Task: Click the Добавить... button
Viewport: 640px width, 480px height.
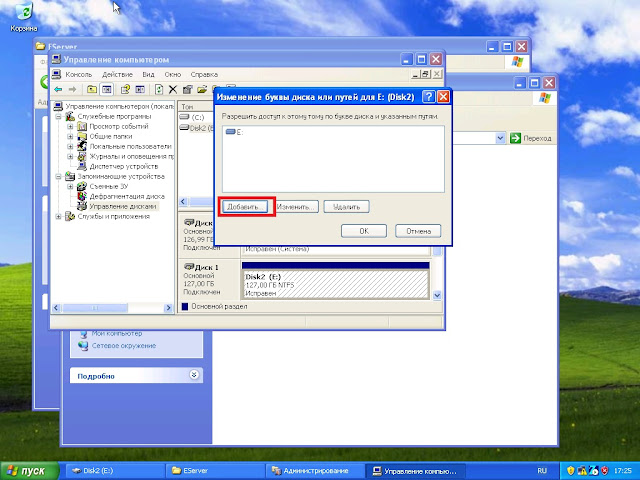Action: 245,207
